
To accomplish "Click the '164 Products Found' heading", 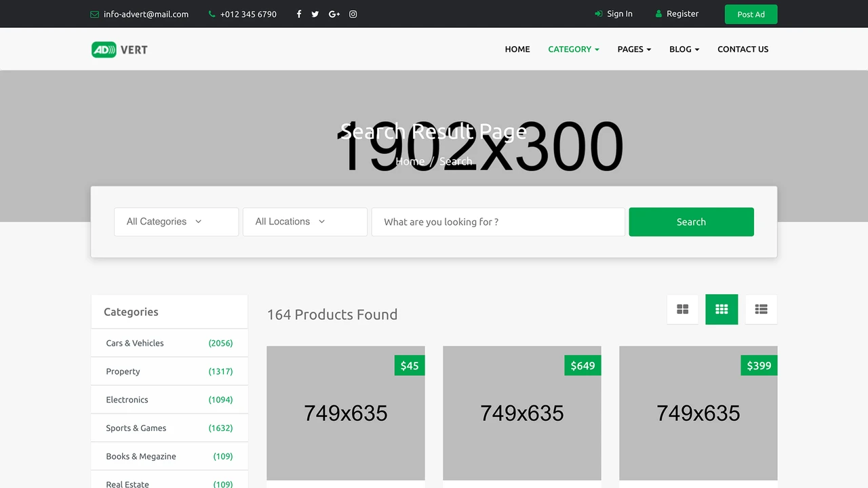I will [x=332, y=314].
